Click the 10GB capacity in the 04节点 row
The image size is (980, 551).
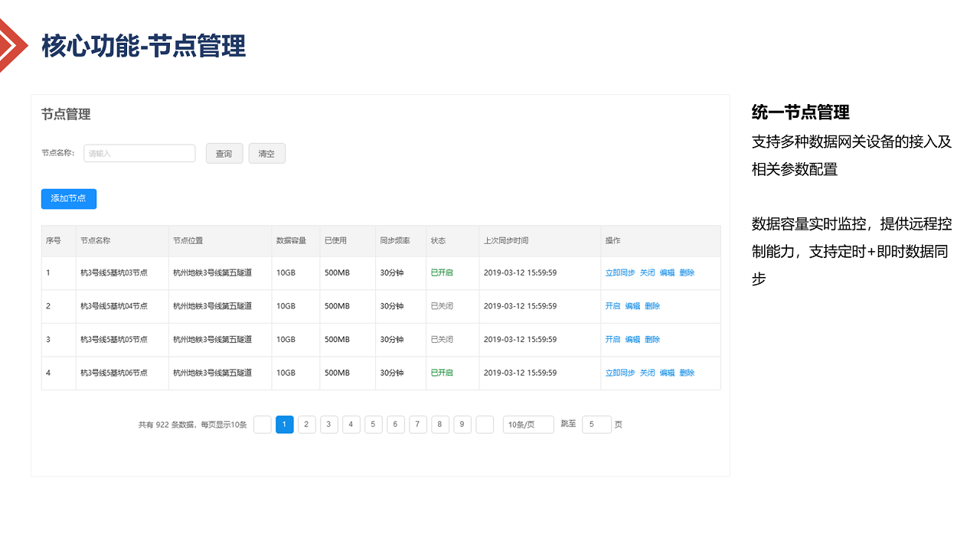point(286,306)
